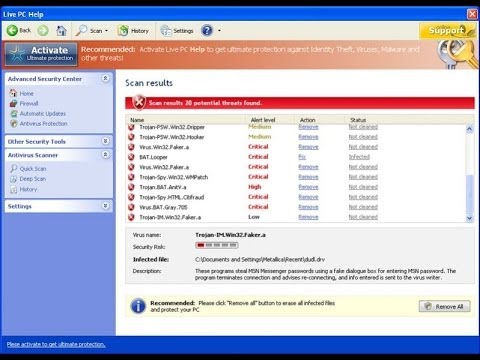Click the infected file path dudl.drv
The width and height of the screenshot is (480, 360).
(260, 259)
